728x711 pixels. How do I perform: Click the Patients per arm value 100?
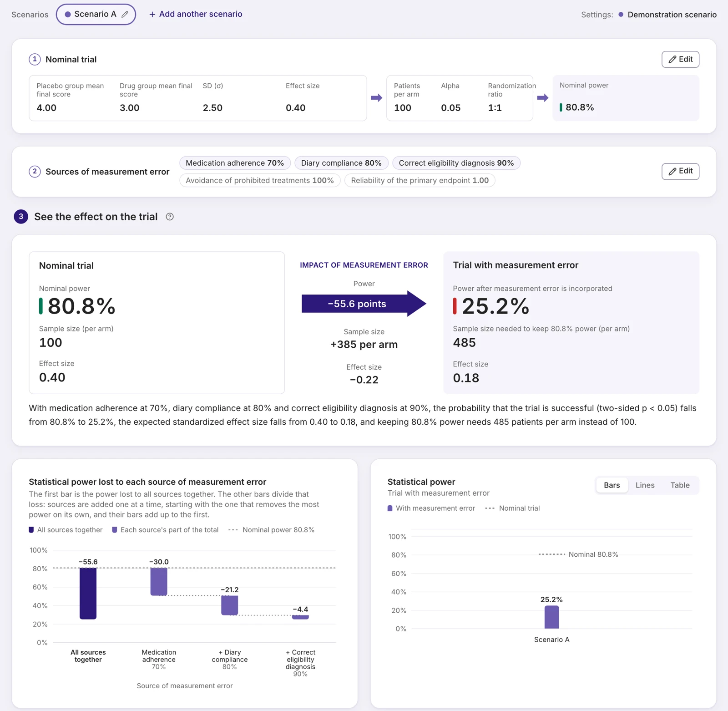(x=403, y=108)
